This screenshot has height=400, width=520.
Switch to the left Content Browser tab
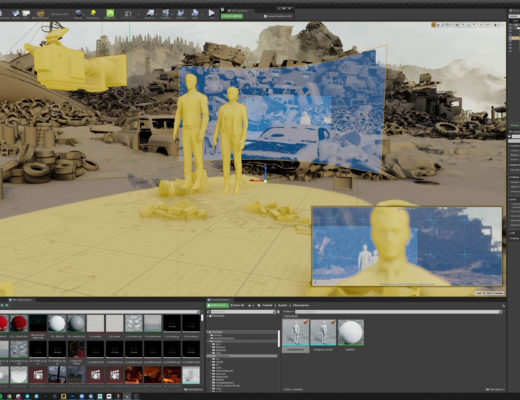click(21, 300)
